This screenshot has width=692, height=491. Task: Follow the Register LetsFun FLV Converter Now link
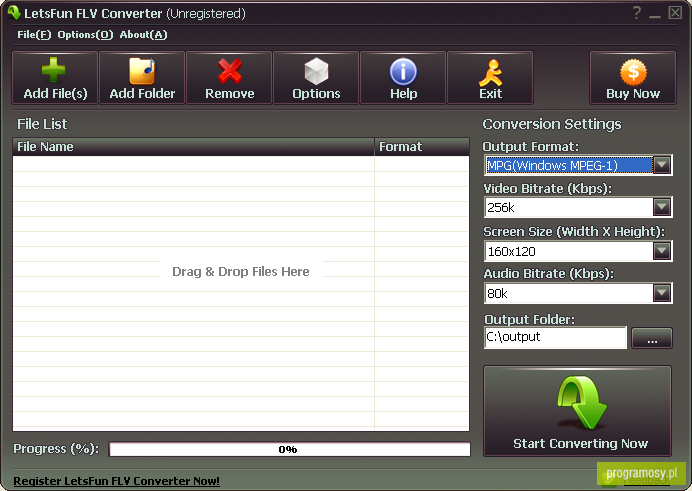pos(117,481)
